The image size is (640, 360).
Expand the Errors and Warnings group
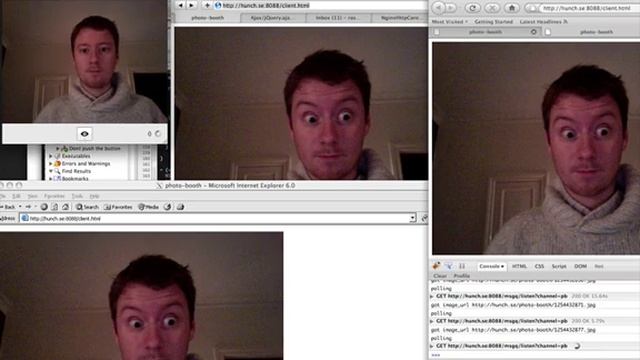pos(51,164)
